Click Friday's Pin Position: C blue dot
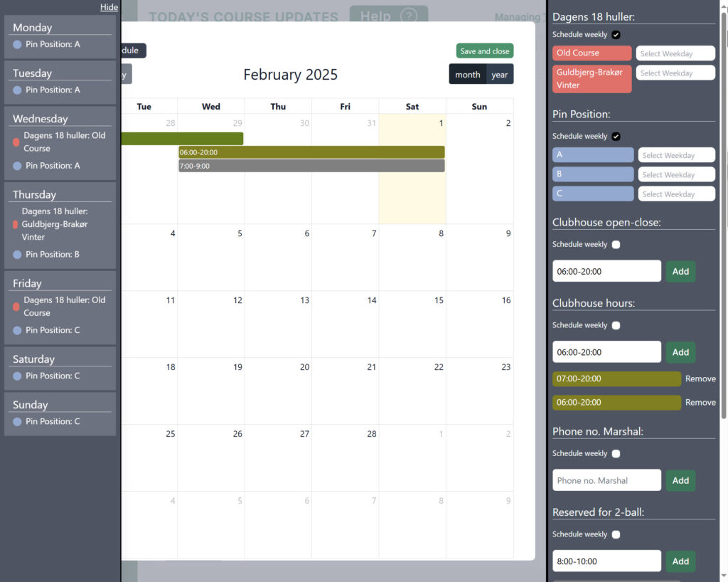Viewport: 728px width, 582px height. [17, 330]
